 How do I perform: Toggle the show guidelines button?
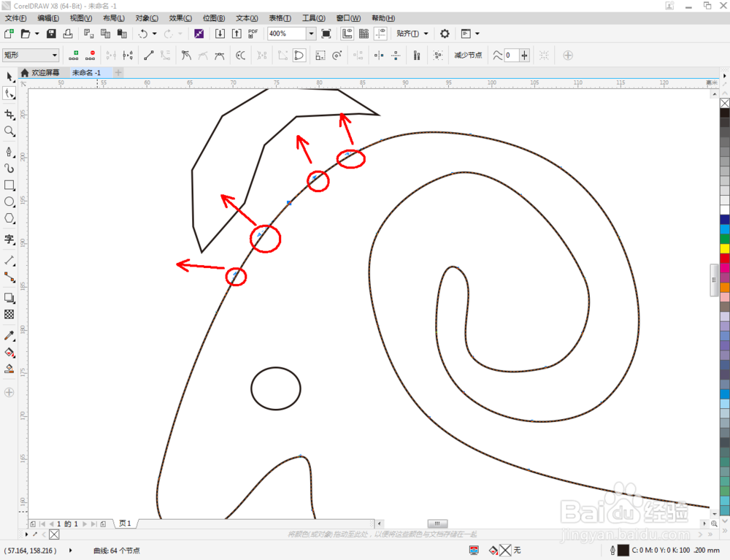click(381, 34)
